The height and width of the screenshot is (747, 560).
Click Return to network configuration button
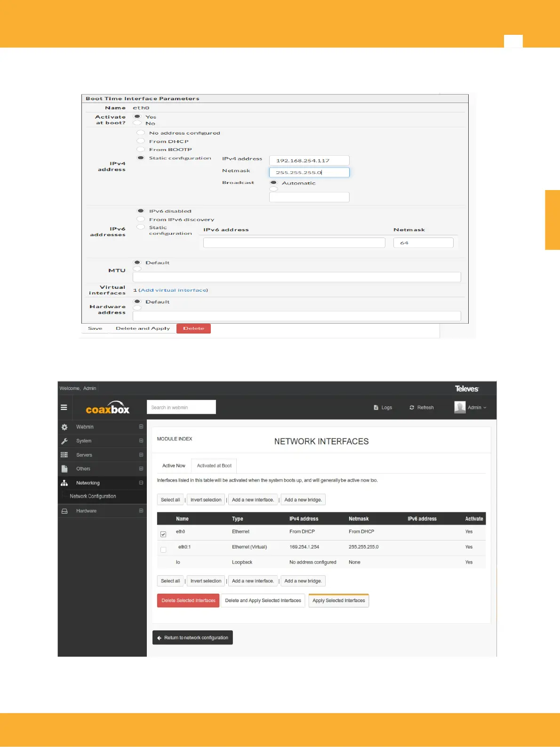point(192,638)
